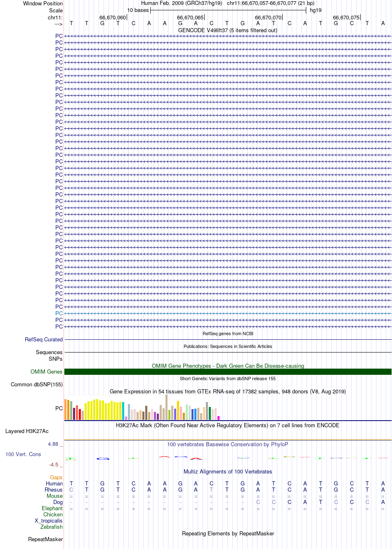Select the "Chicken" alignment row label
The image size is (392, 549).
tap(53, 514)
